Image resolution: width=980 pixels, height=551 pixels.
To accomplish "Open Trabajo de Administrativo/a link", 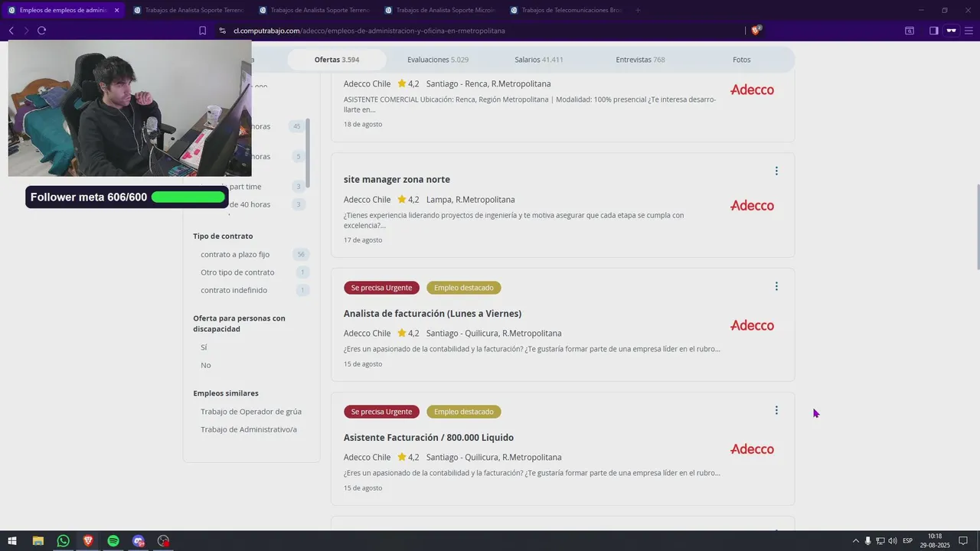I will pos(249,429).
